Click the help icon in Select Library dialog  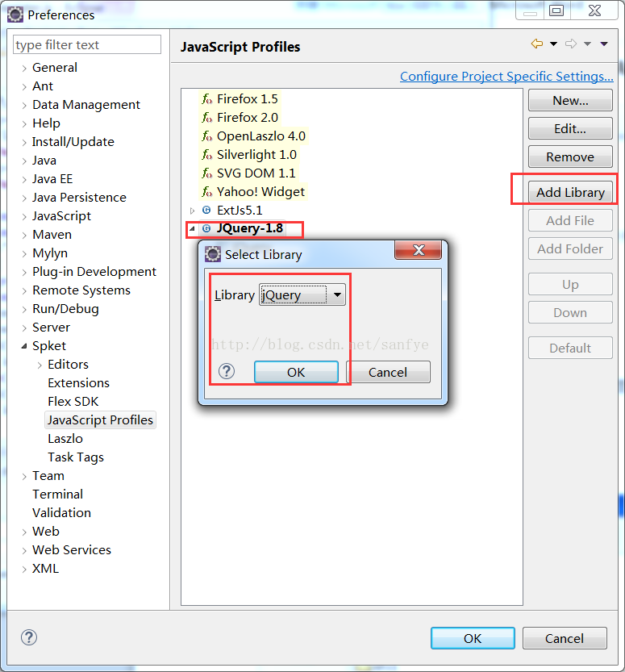pyautogui.click(x=226, y=371)
